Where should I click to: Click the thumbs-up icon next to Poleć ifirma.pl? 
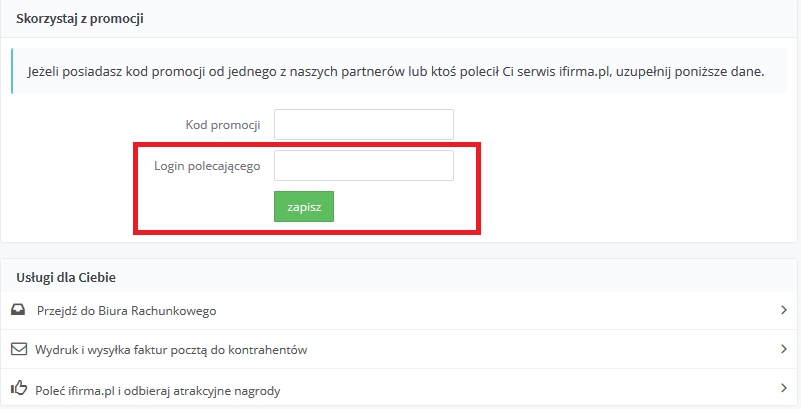tap(18, 387)
